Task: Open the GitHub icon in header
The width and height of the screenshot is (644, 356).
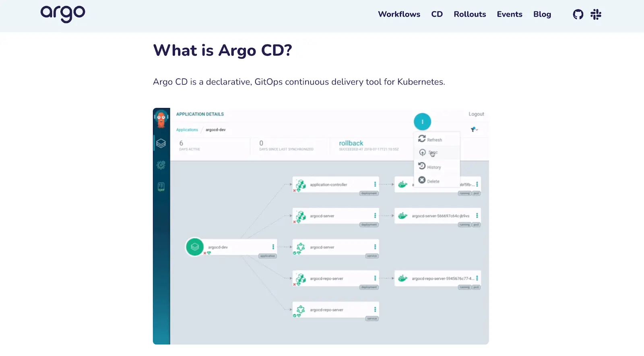Action: pos(578,14)
